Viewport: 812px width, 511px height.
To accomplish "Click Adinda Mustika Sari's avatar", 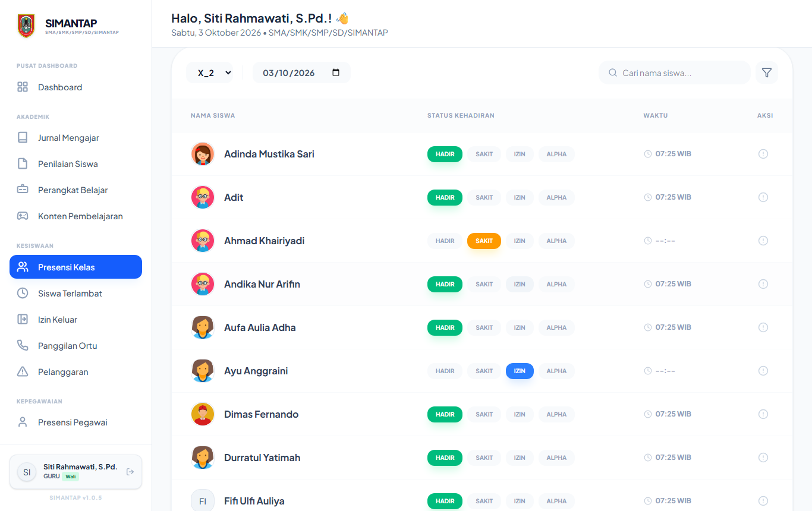I will pos(203,154).
